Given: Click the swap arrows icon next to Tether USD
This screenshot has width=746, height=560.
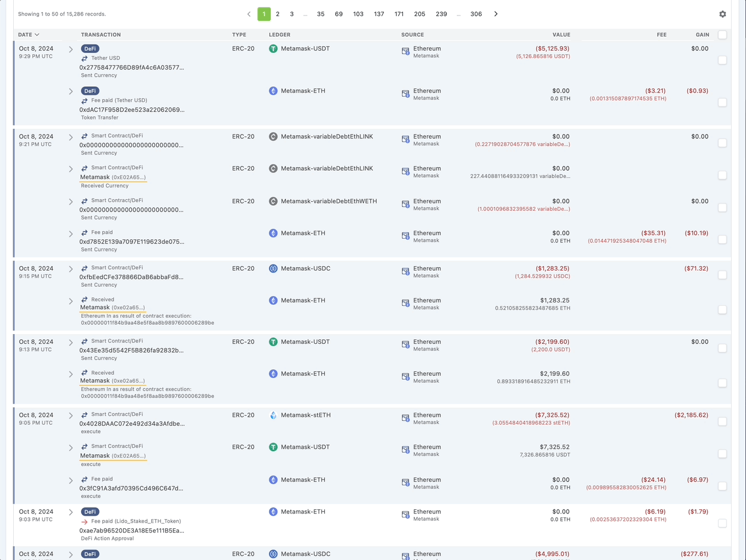Looking at the screenshot, I should click(x=84, y=59).
